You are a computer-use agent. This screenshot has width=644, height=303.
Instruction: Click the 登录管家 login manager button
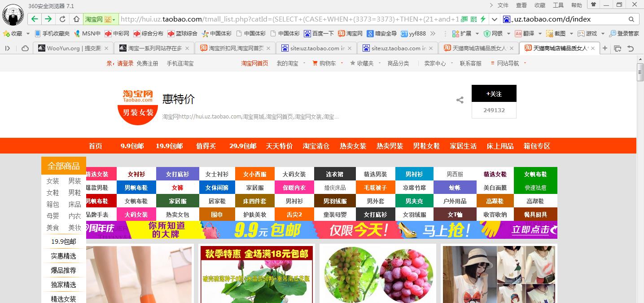pyautogui.click(x=624, y=34)
